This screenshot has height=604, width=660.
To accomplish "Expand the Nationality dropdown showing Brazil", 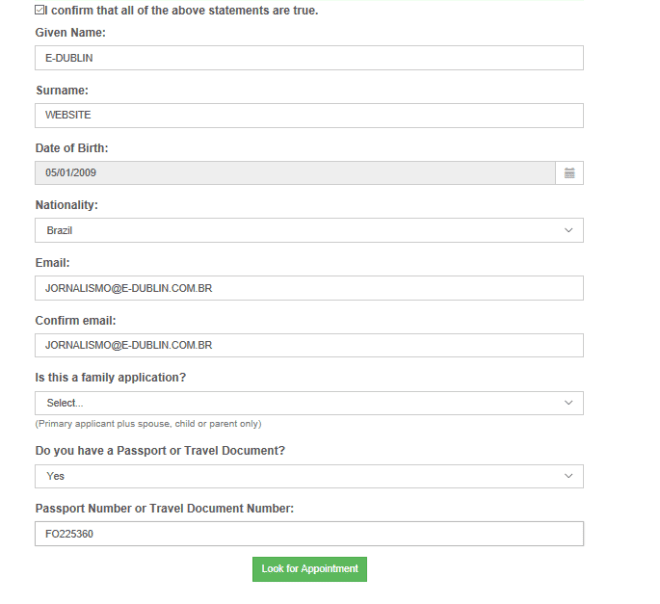I will [308, 230].
